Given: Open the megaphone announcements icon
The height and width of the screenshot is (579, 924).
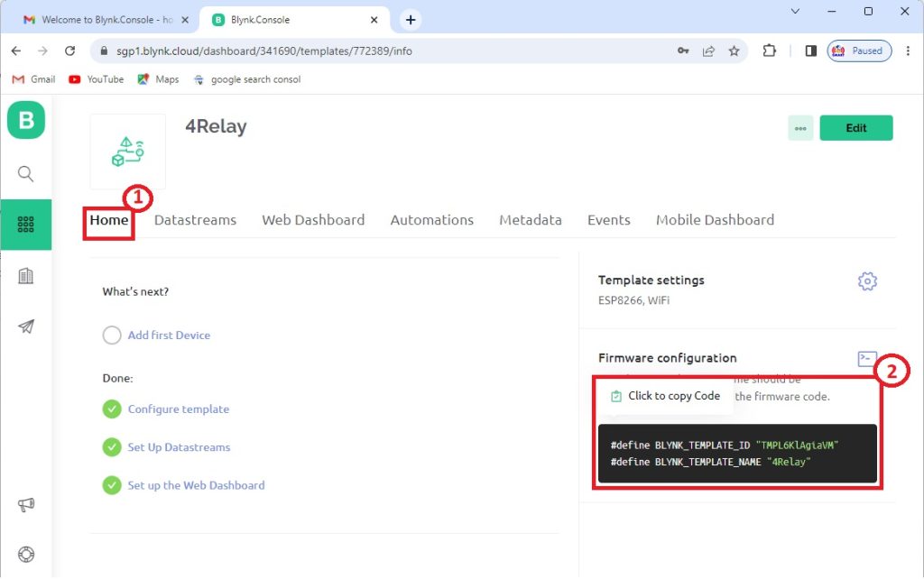Looking at the screenshot, I should (x=26, y=505).
